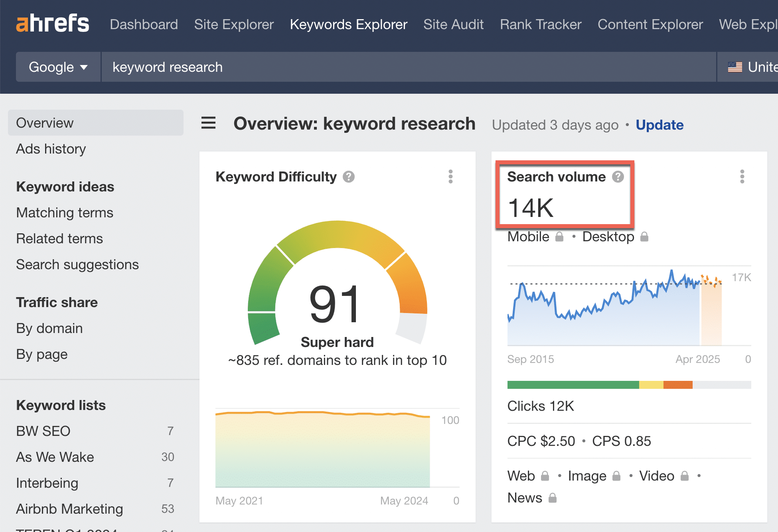Open the Google search engine dropdown
The width and height of the screenshot is (778, 532).
(58, 67)
